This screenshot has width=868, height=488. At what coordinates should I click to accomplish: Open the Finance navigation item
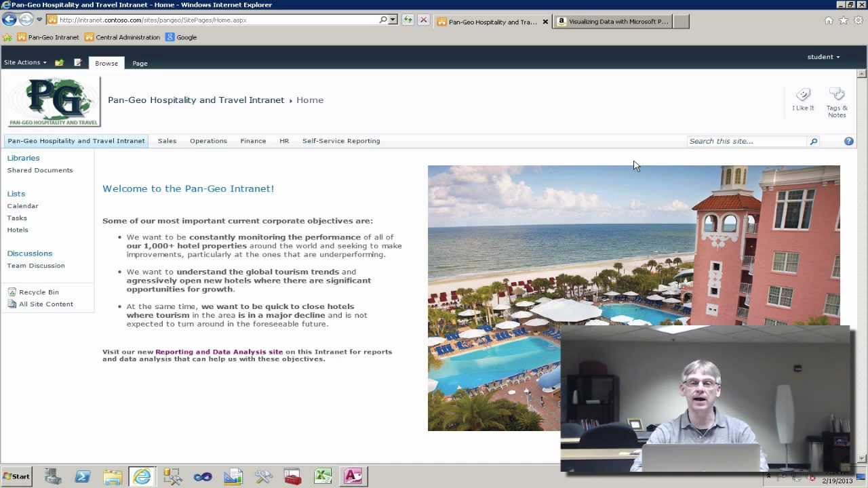[253, 141]
